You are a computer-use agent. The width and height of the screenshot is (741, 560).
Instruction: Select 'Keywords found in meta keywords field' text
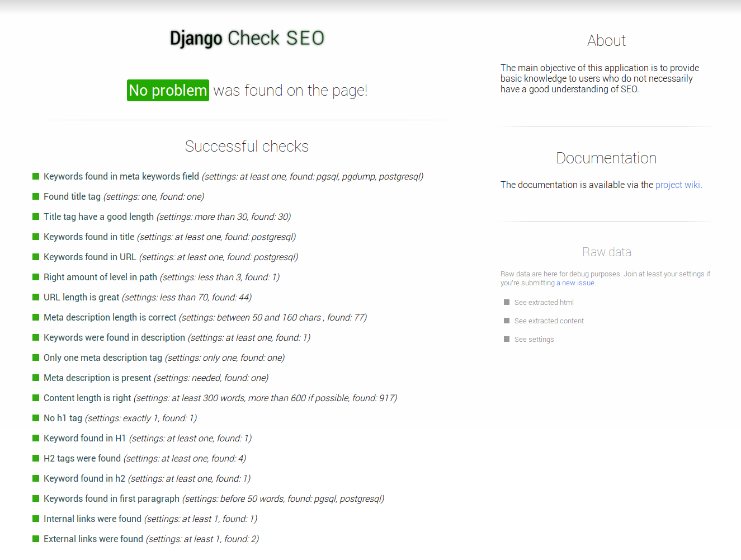tap(121, 176)
